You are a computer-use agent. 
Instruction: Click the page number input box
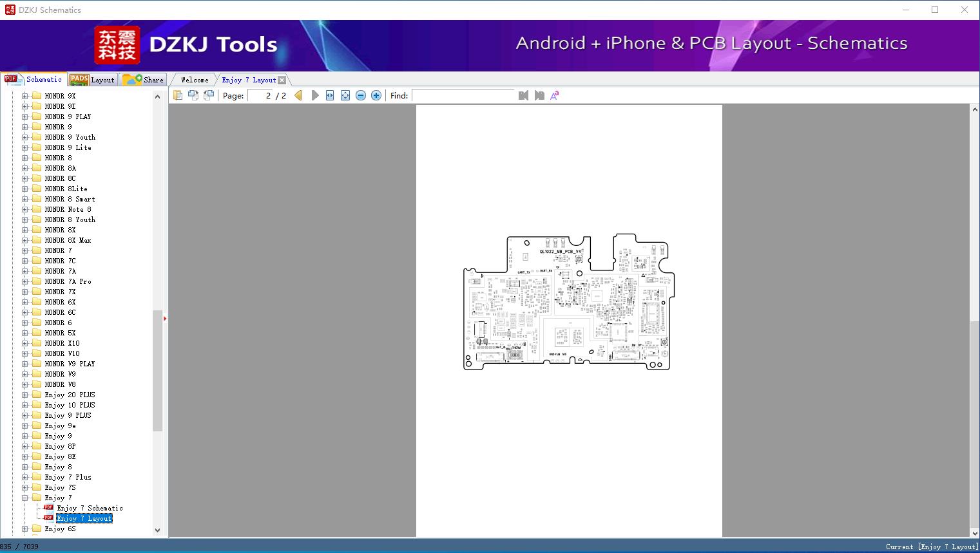tap(261, 95)
